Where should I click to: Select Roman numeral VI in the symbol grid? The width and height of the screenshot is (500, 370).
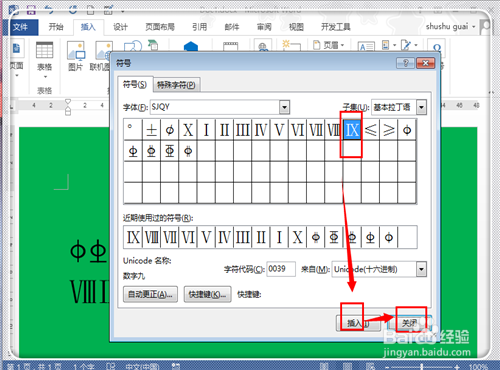click(297, 130)
